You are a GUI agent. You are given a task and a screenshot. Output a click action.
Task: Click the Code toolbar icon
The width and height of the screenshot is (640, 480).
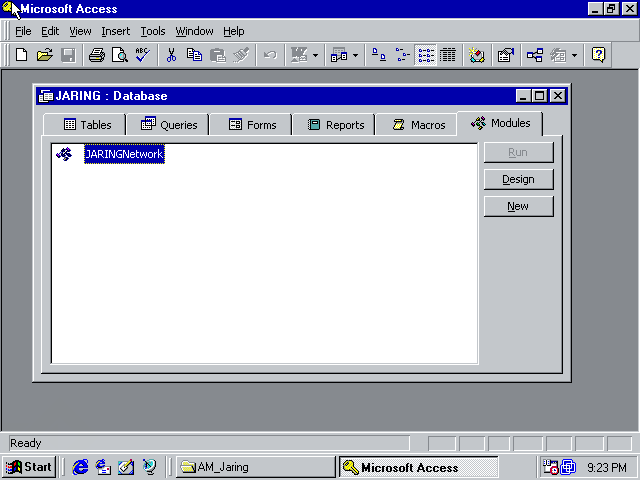click(476, 55)
